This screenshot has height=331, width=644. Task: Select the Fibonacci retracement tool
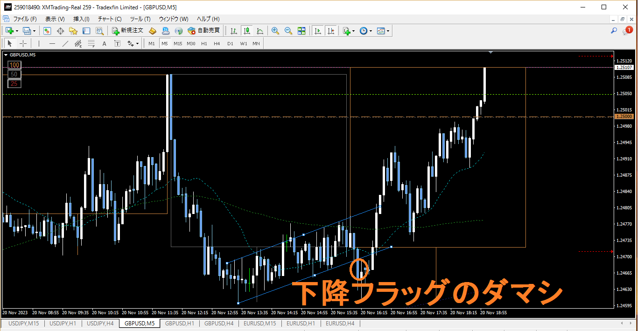click(x=91, y=43)
